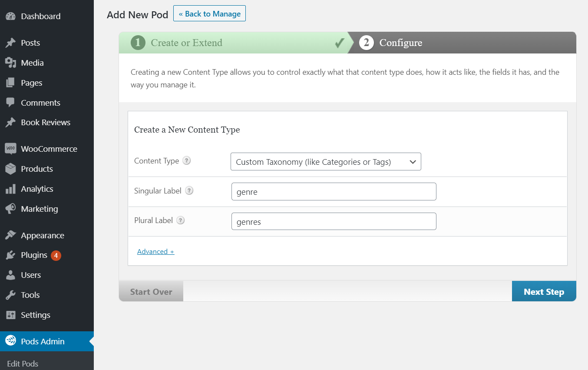This screenshot has width=588, height=370.
Task: Click the Plural Label input field
Action: point(334,222)
